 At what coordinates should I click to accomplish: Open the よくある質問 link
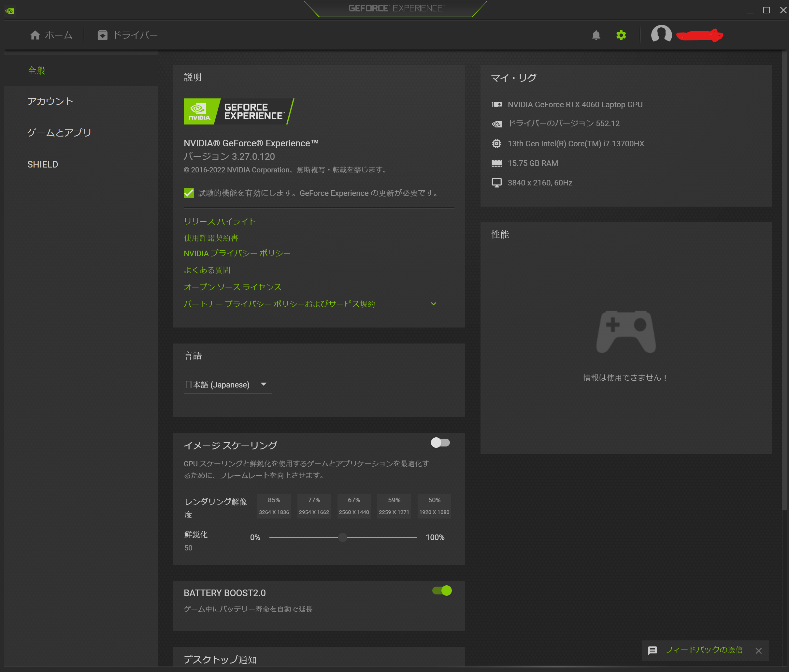click(x=207, y=270)
